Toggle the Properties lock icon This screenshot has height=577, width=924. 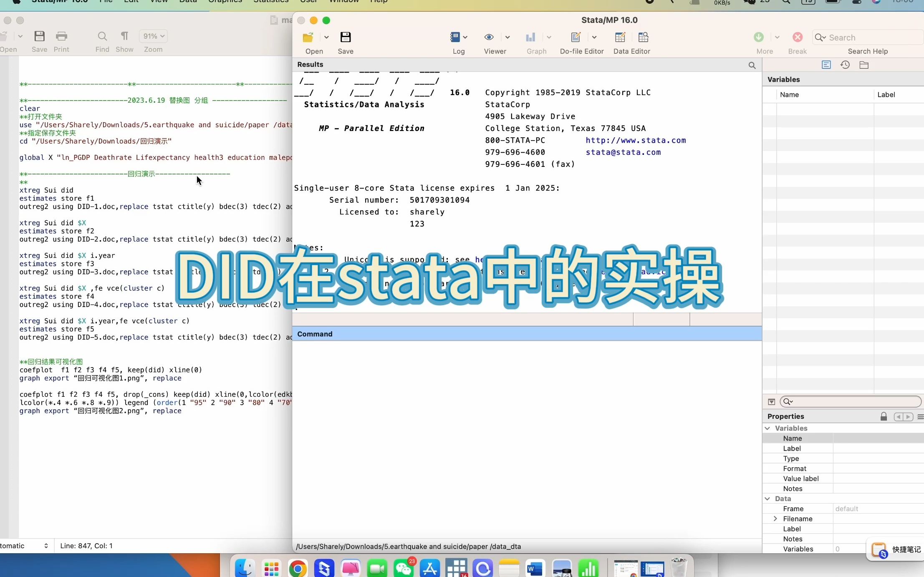point(884,416)
